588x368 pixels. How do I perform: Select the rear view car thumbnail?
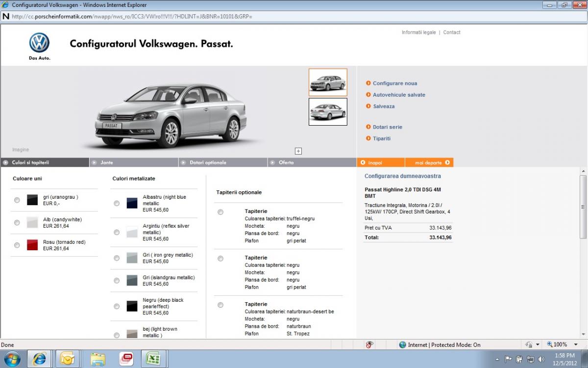[328, 112]
